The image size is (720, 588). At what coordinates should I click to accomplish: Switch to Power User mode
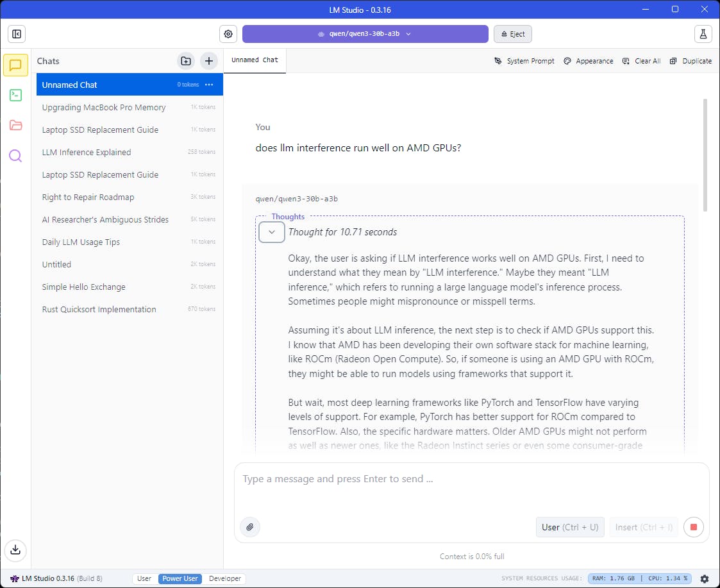[180, 579]
